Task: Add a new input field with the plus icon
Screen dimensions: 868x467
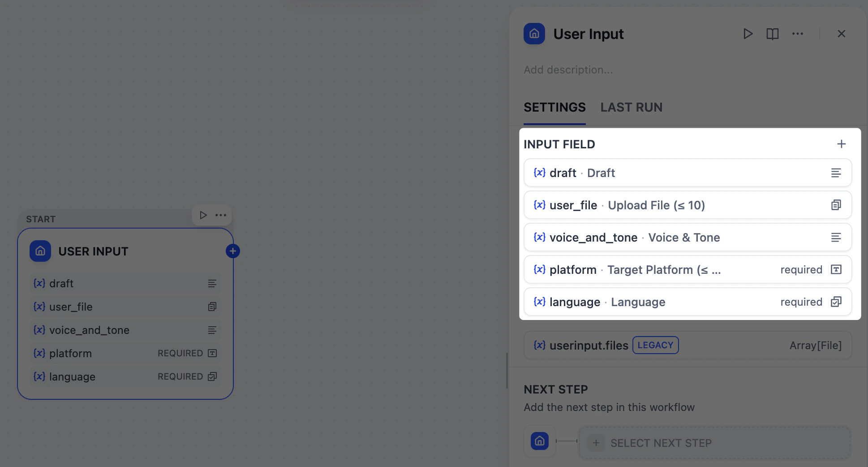Action: [841, 144]
